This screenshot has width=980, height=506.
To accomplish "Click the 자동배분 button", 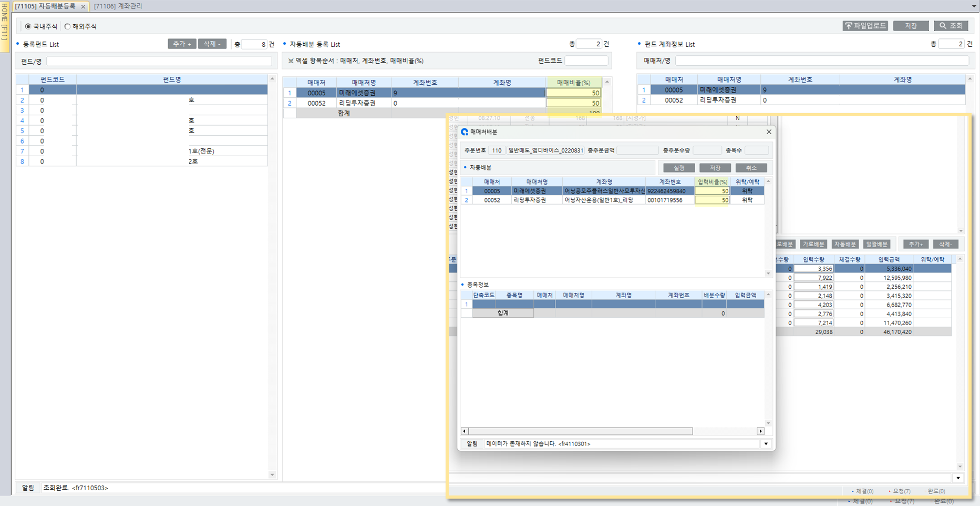I will (844, 245).
